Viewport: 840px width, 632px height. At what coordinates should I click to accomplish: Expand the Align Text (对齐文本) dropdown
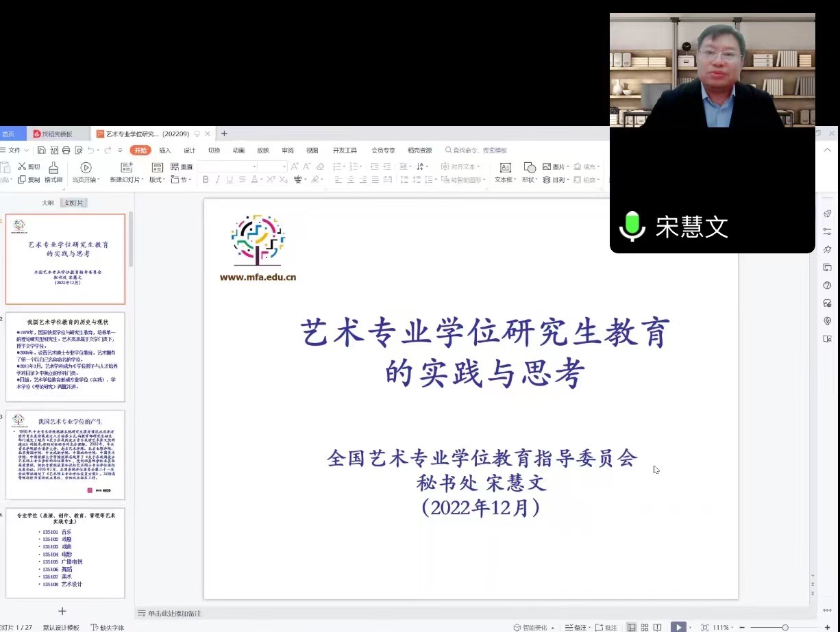click(x=460, y=166)
